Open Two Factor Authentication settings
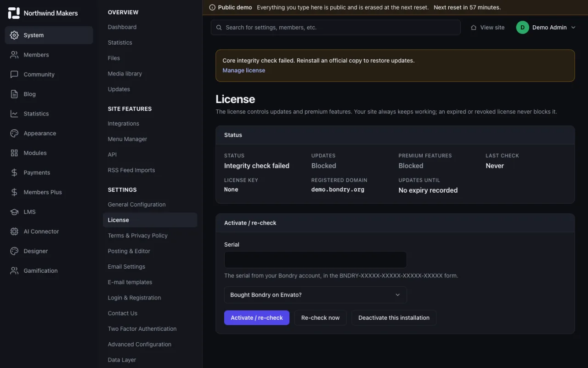 click(142, 329)
